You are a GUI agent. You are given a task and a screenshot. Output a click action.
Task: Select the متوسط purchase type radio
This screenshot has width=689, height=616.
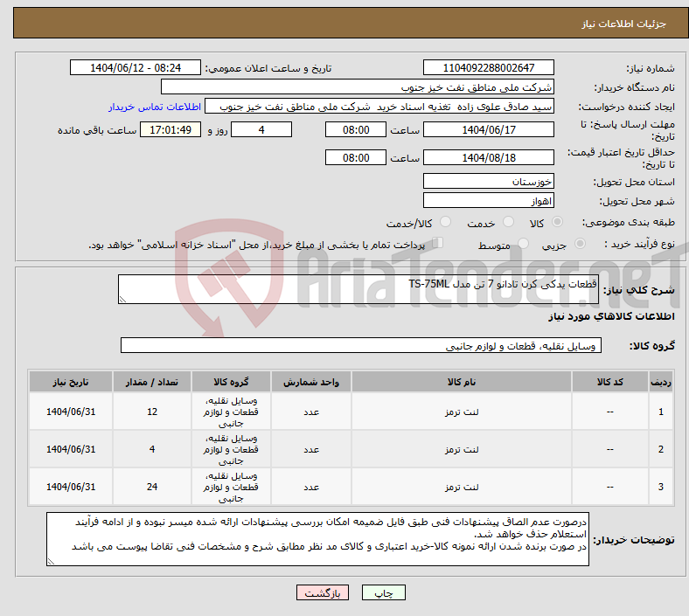[523, 243]
